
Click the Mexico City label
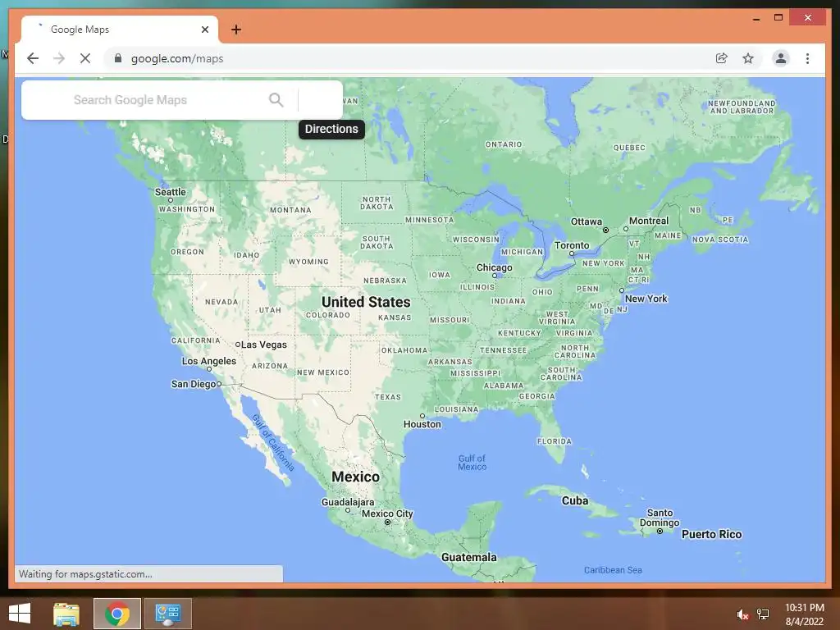387,514
